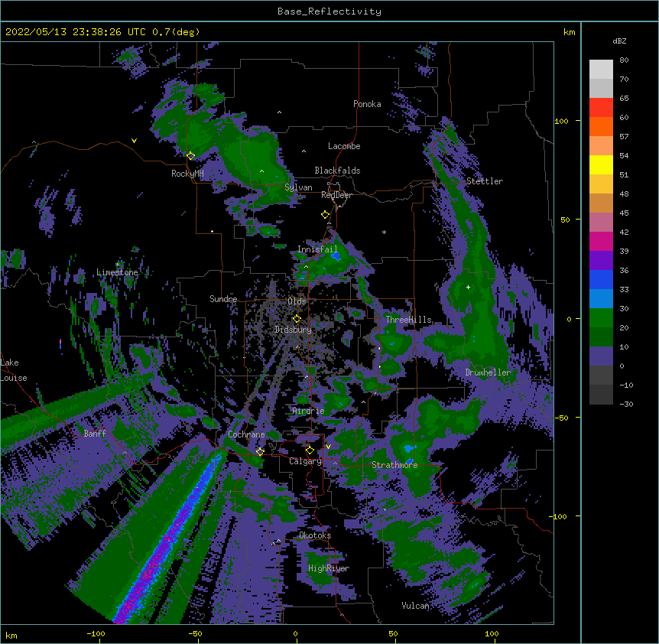This screenshot has width=659, height=644.
Task: Select the Lake Louise label
Action: [x=14, y=370]
